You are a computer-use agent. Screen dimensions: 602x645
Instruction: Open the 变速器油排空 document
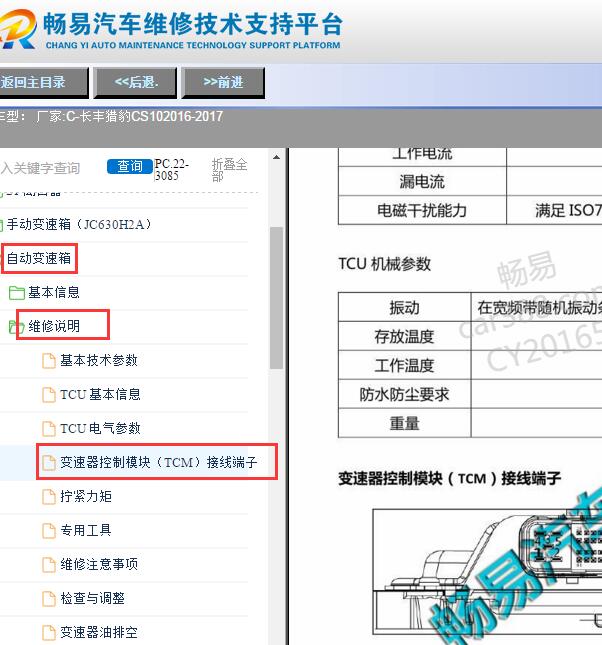[x=99, y=632]
